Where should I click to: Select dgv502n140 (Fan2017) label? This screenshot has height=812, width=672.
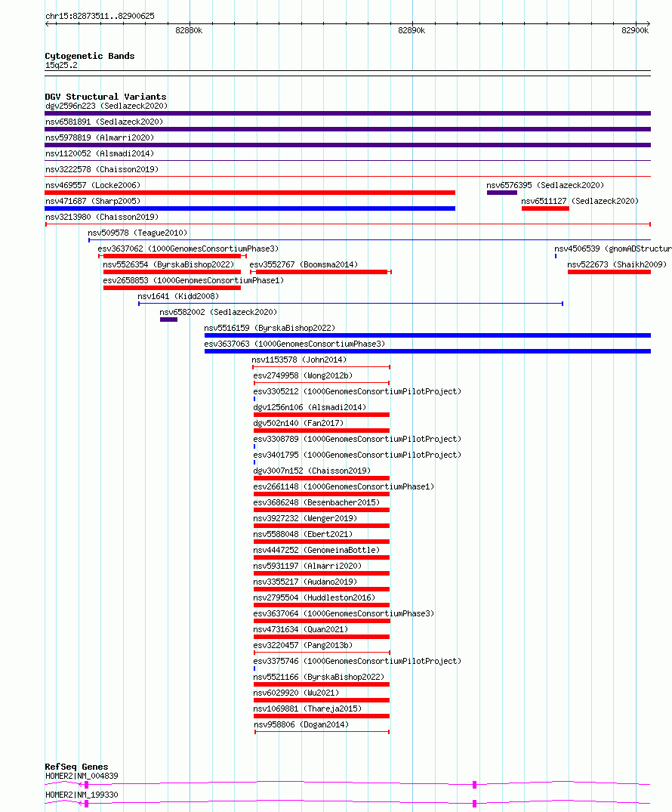(298, 424)
